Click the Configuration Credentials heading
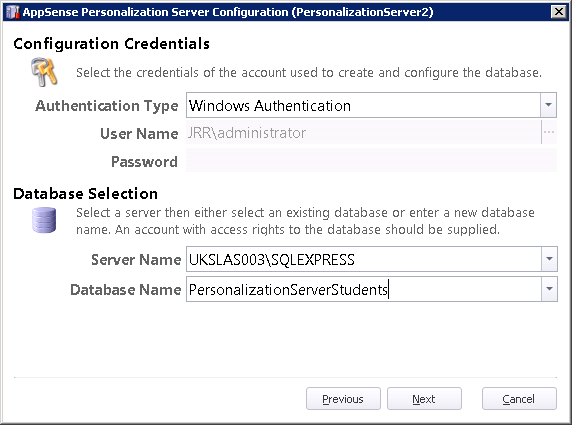The width and height of the screenshot is (572, 425). click(x=112, y=44)
